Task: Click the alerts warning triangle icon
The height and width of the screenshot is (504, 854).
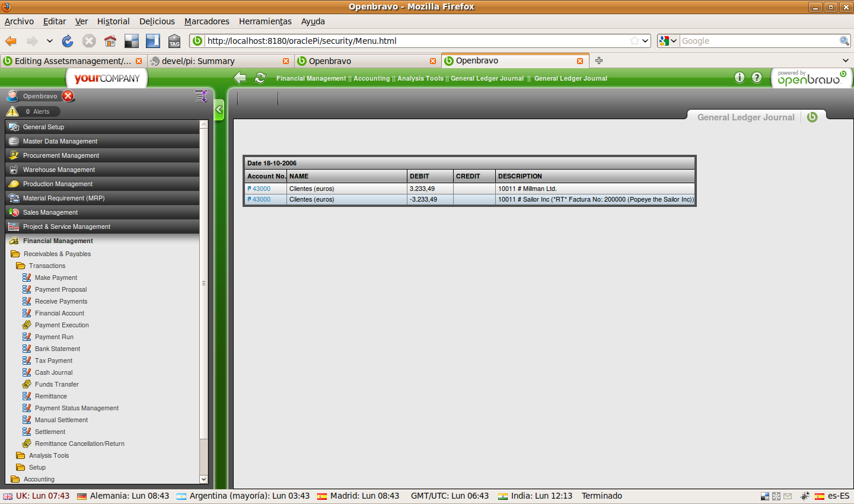Action: [12, 111]
